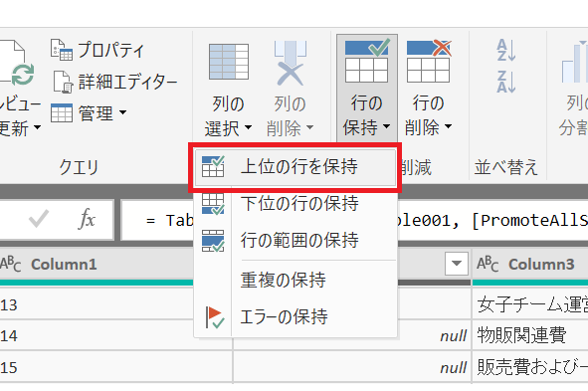The height and width of the screenshot is (391, 588).
Task: Click the 列の削除 icon
Action: coord(290,63)
